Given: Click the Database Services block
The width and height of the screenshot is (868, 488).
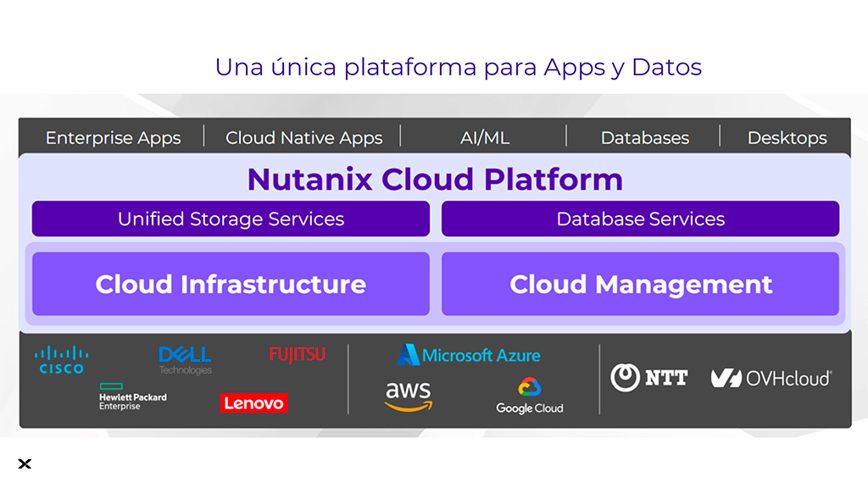Looking at the screenshot, I should (x=641, y=219).
